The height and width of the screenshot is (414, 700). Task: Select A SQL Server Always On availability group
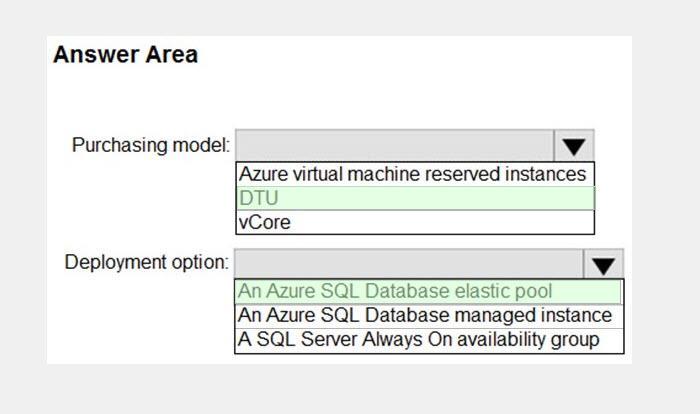coord(429,339)
